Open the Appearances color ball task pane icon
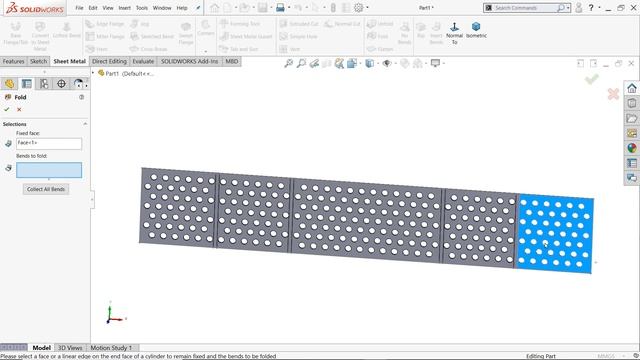 click(x=632, y=148)
